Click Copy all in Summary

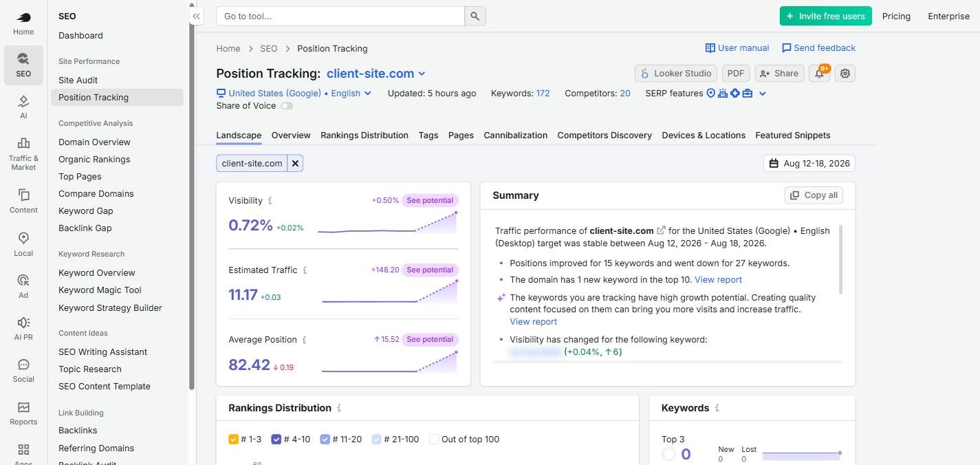[x=814, y=195]
